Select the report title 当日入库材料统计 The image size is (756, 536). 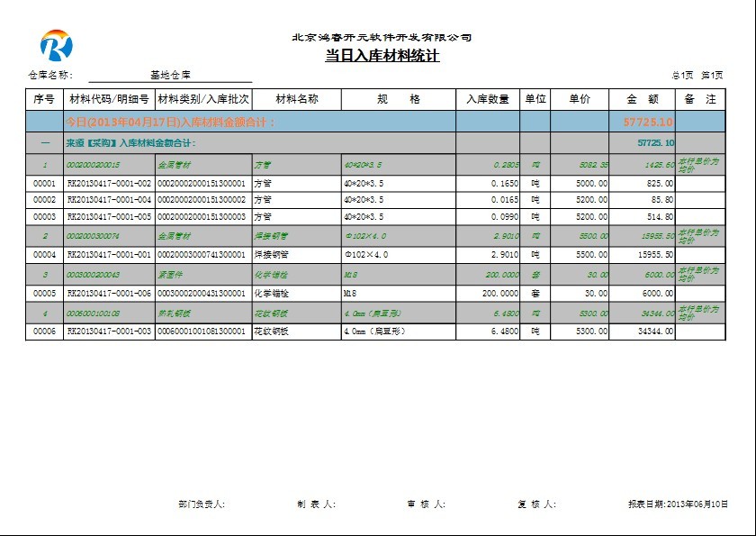click(x=382, y=56)
